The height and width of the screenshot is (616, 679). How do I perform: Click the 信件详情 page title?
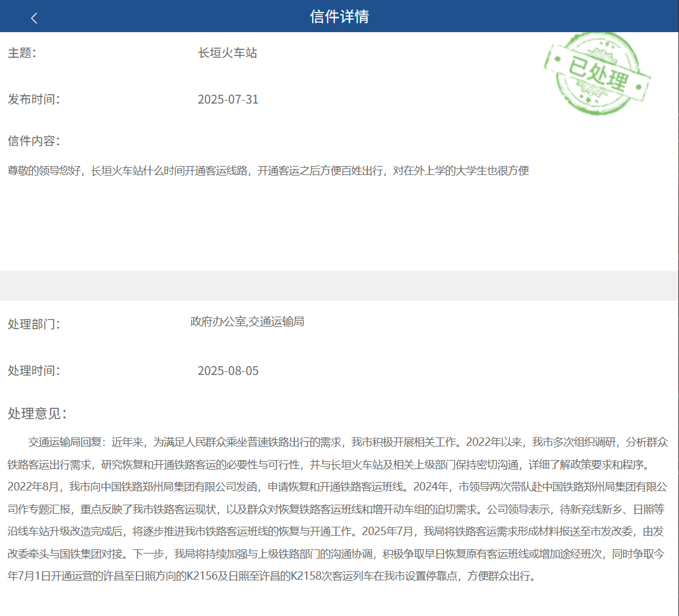[339, 17]
